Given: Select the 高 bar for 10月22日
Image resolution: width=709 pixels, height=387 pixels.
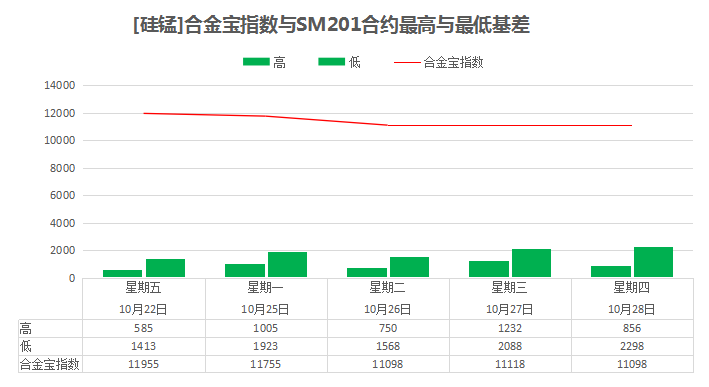Looking at the screenshot, I should coord(123,274).
